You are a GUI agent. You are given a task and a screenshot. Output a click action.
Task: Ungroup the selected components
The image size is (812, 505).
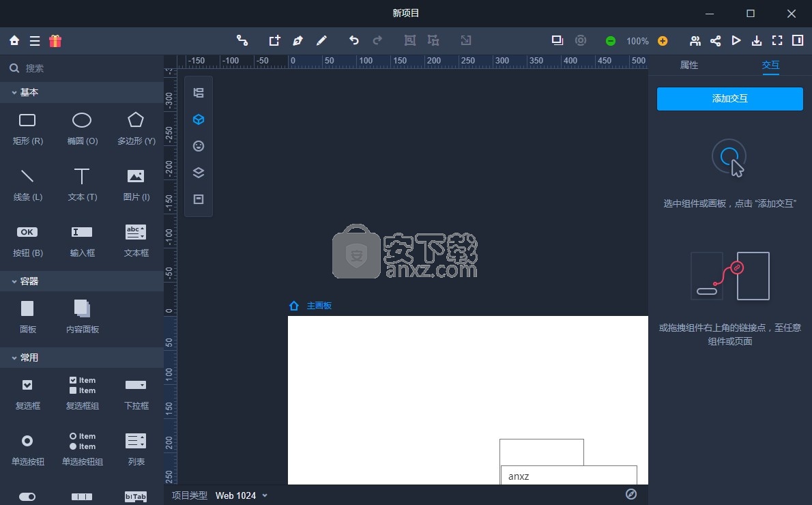click(x=433, y=40)
